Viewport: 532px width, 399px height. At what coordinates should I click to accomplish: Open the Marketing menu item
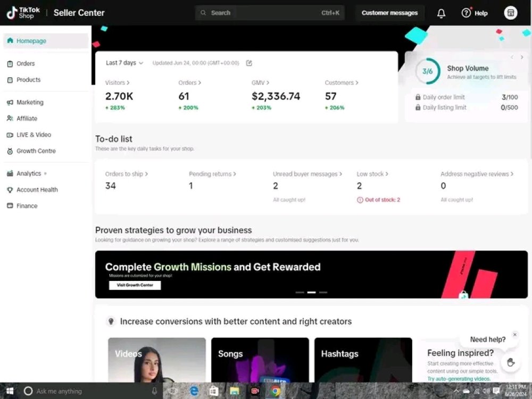point(30,103)
